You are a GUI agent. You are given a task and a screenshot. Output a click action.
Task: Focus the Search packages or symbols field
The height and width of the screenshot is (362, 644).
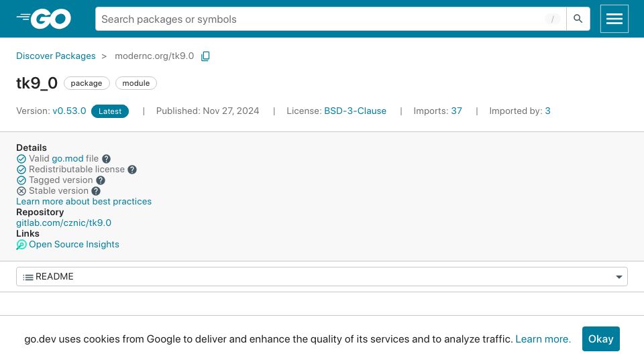coord(331,19)
